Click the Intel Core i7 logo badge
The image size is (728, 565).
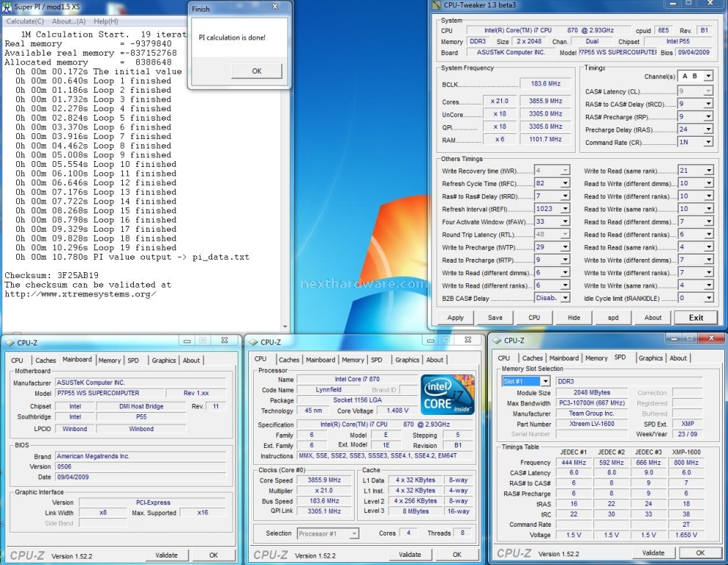[x=448, y=394]
